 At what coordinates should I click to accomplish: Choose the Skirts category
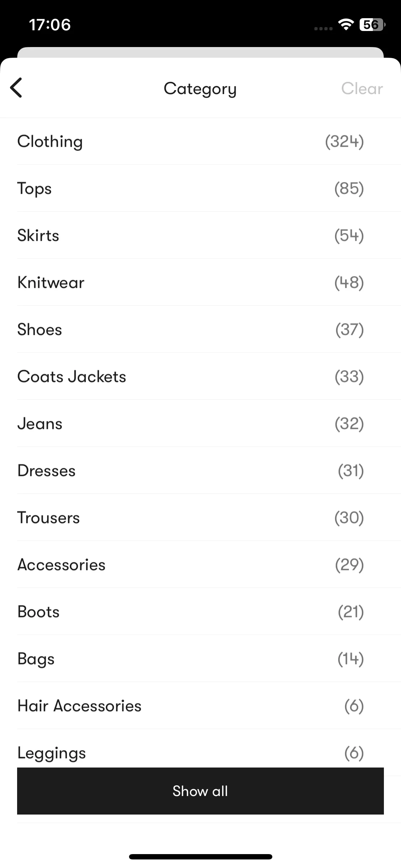click(x=200, y=235)
